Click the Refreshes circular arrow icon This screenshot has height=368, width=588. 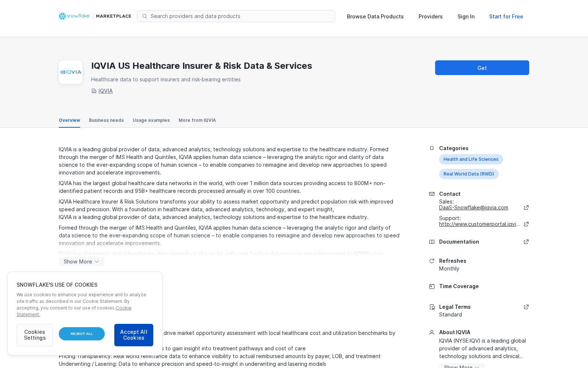(x=432, y=261)
